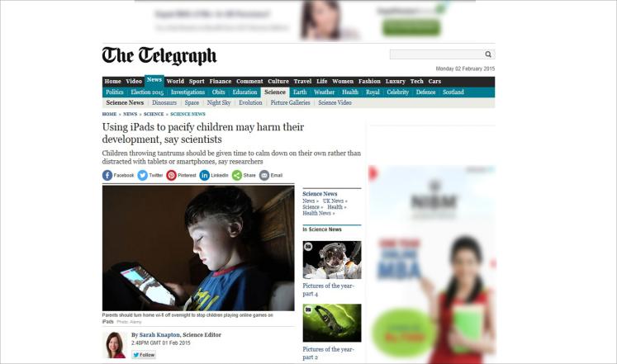
Task: Click the SCIENCE breadcrumb link
Action: coord(154,114)
